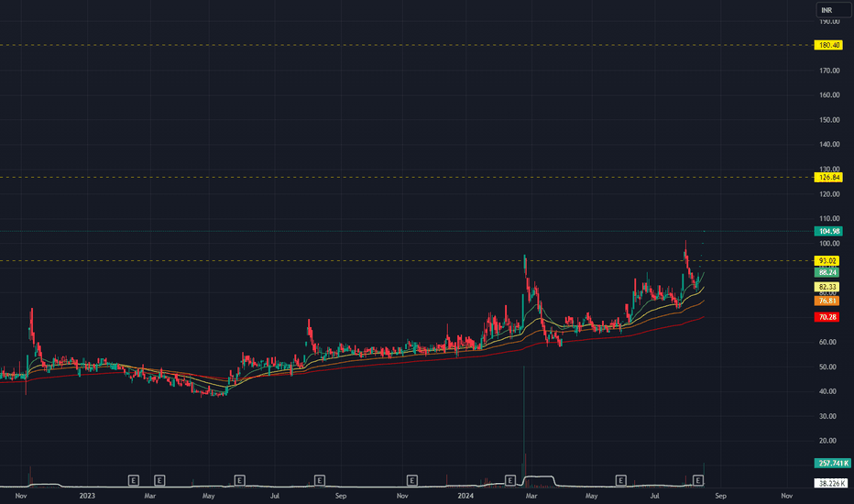Click the earnings E marker just before Mar 2023
Screen dimensions: 854x504
pos(134,480)
